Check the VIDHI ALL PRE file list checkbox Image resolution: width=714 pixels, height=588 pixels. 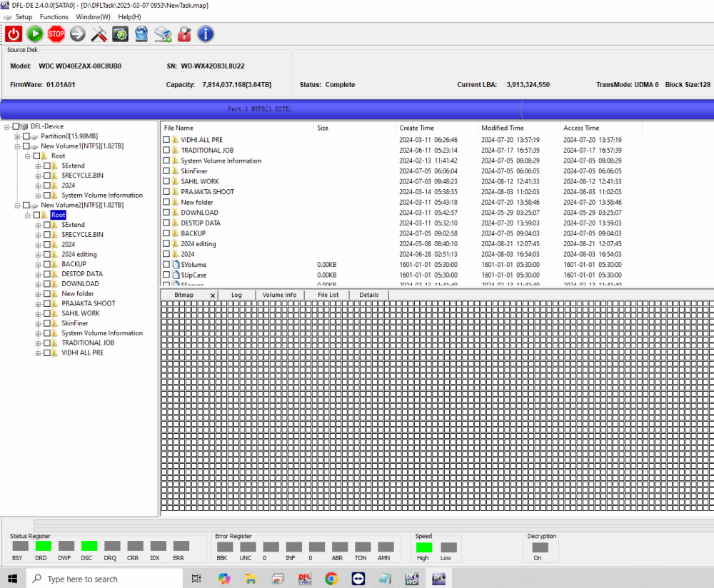tap(166, 140)
